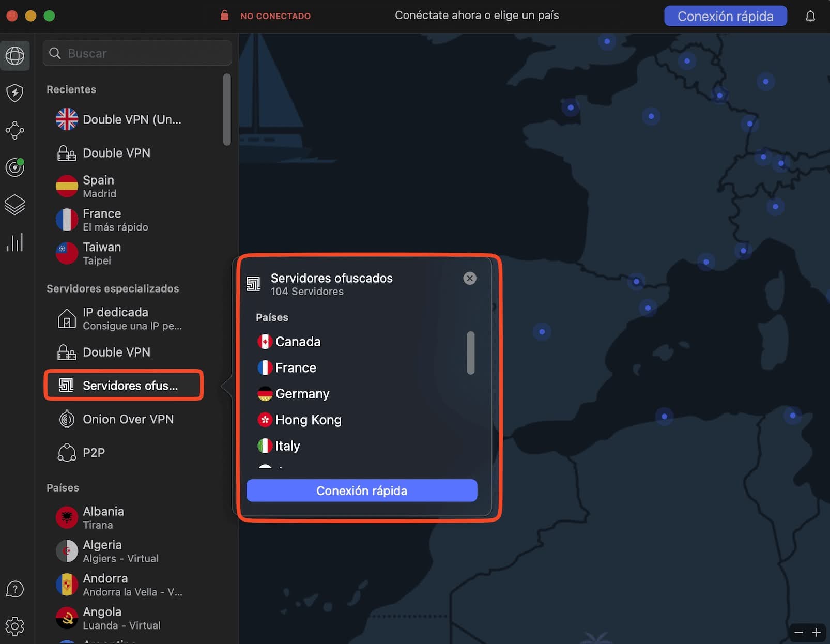Click the obfuscated servers maze icon in popup header

pyautogui.click(x=253, y=284)
